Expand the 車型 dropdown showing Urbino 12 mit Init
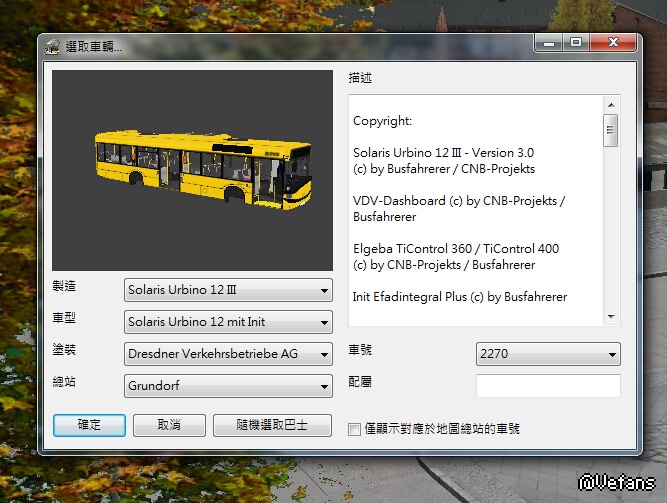Image resolution: width=667 pixels, height=503 pixels. tap(228, 323)
